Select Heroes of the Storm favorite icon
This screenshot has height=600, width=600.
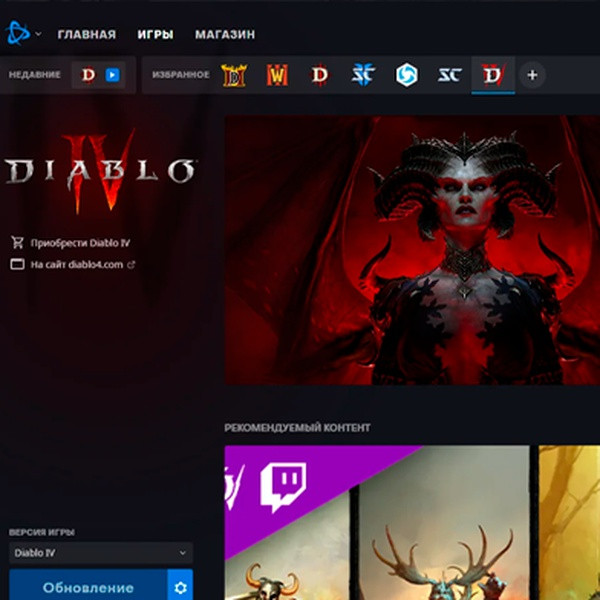tap(406, 75)
